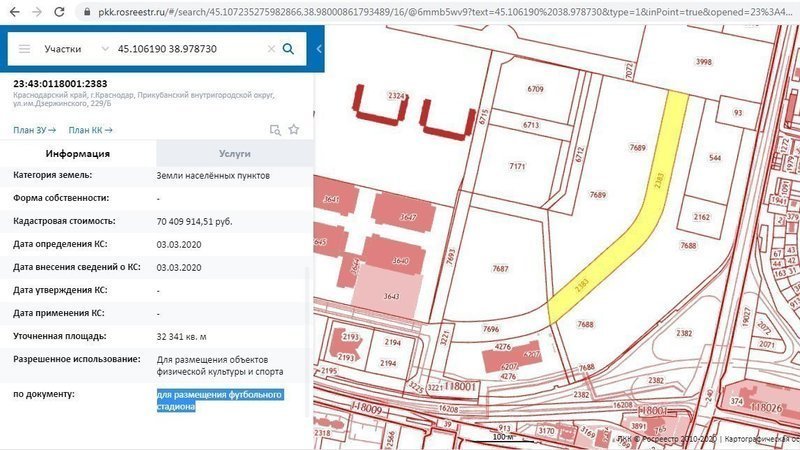Open the План КК link

(90, 129)
